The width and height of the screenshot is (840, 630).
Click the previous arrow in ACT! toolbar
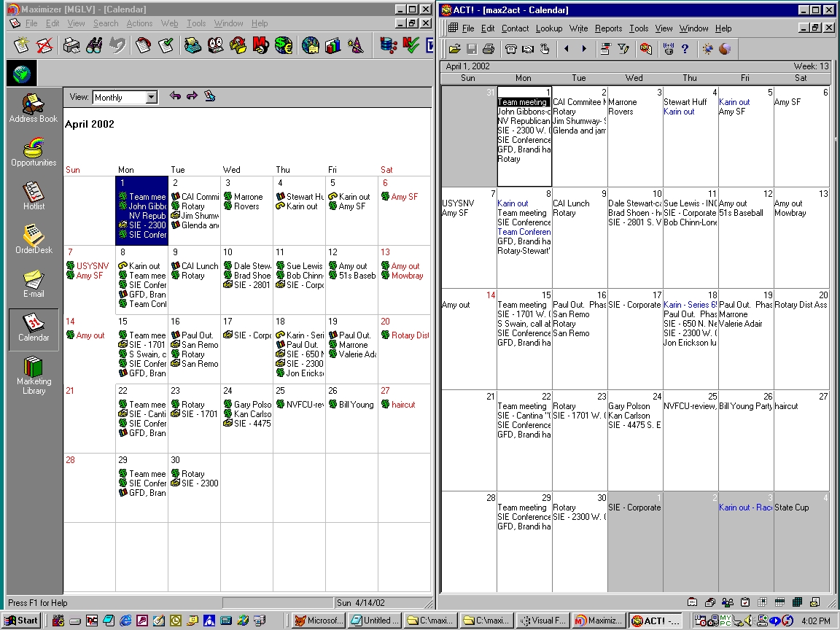[567, 50]
